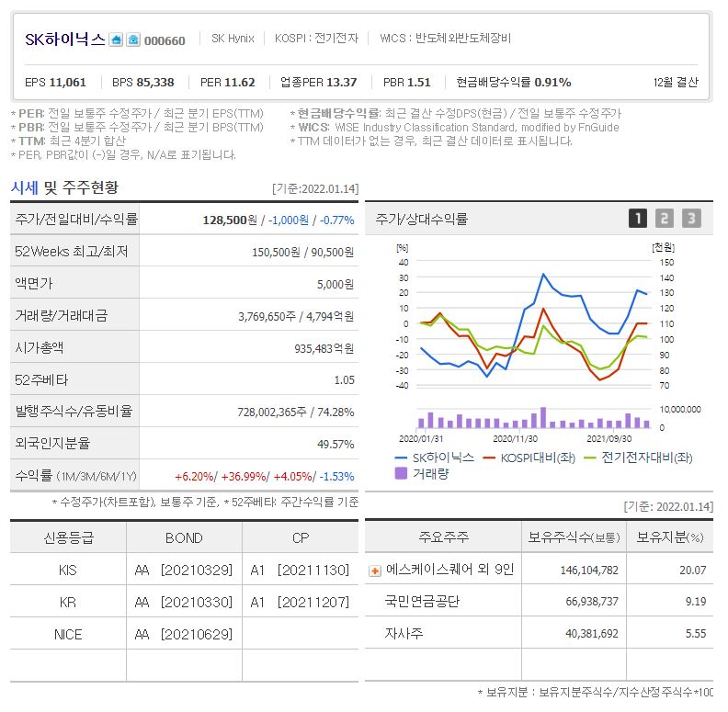Click the 150,500원 / 90,500원 value
Screen dimensions: 728x712
click(x=302, y=252)
